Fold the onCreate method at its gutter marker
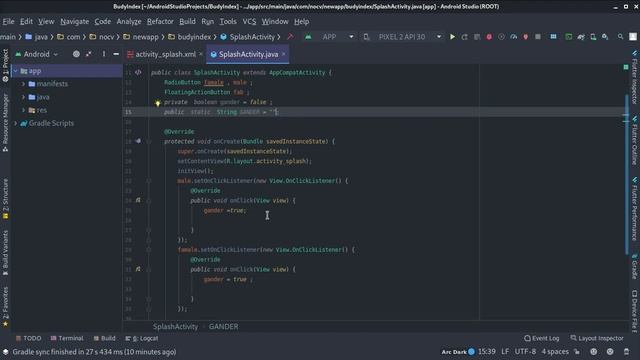This screenshot has width=640, height=360. pyautogui.click(x=149, y=141)
